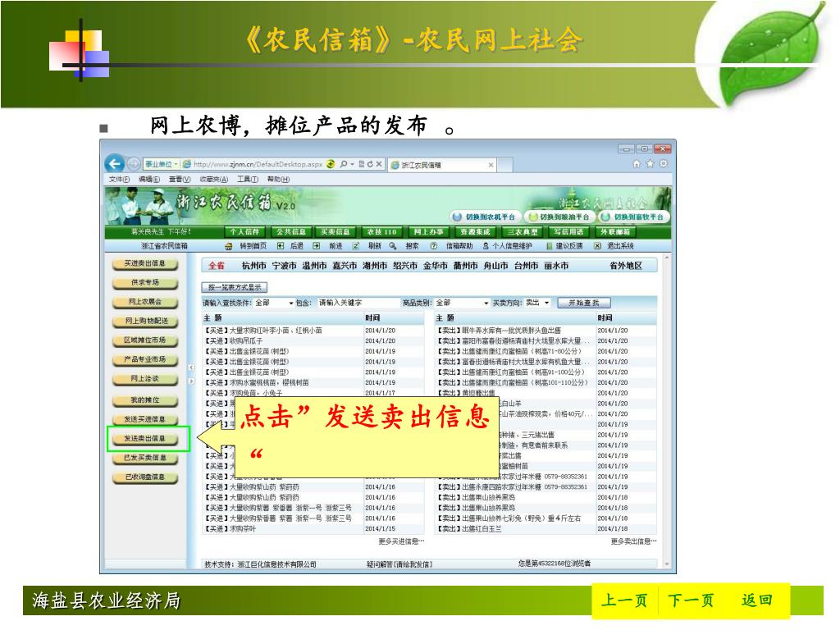
Task: Click the 信箱帮助 help icon
Action: click(x=433, y=246)
